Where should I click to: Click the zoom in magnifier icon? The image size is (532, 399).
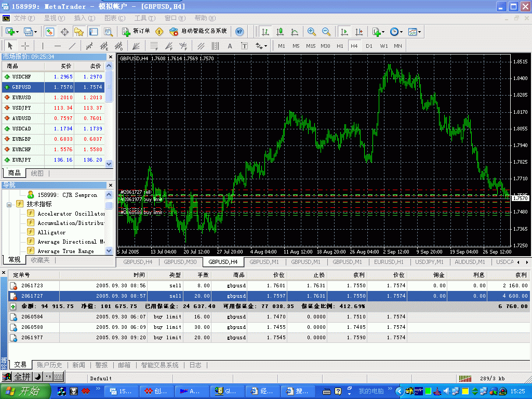click(x=311, y=32)
